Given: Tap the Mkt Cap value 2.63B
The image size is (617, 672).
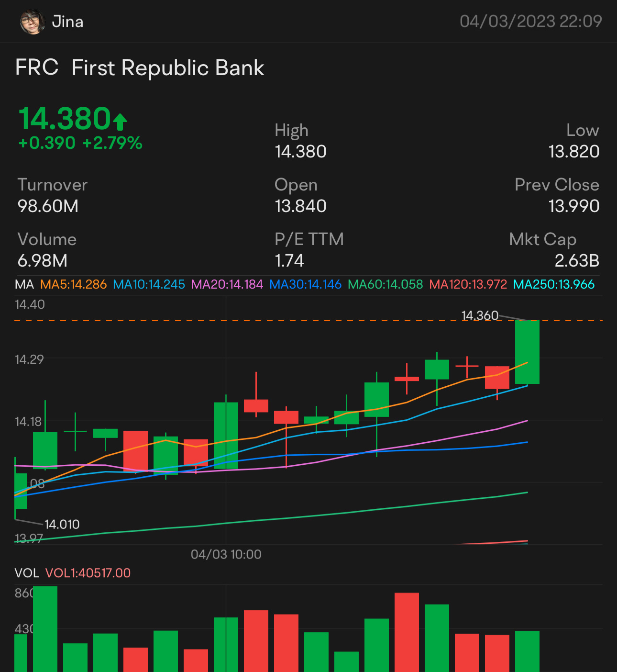Looking at the screenshot, I should (577, 261).
